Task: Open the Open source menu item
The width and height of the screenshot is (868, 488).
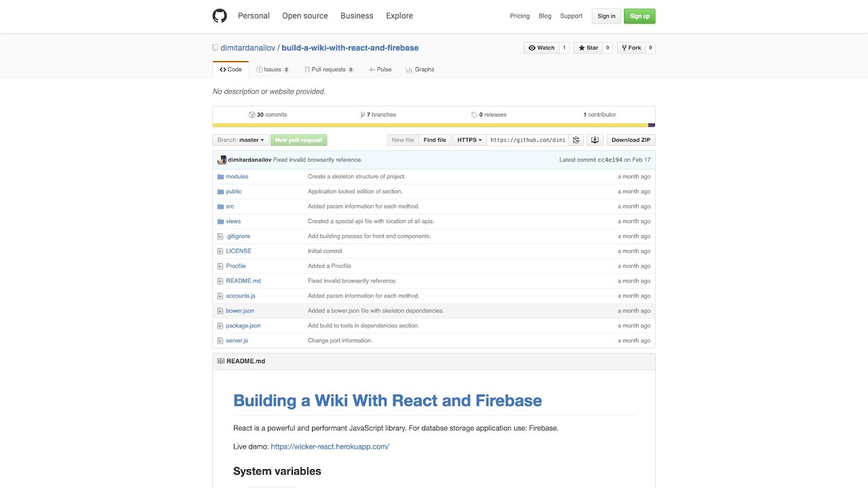Action: coord(305,16)
